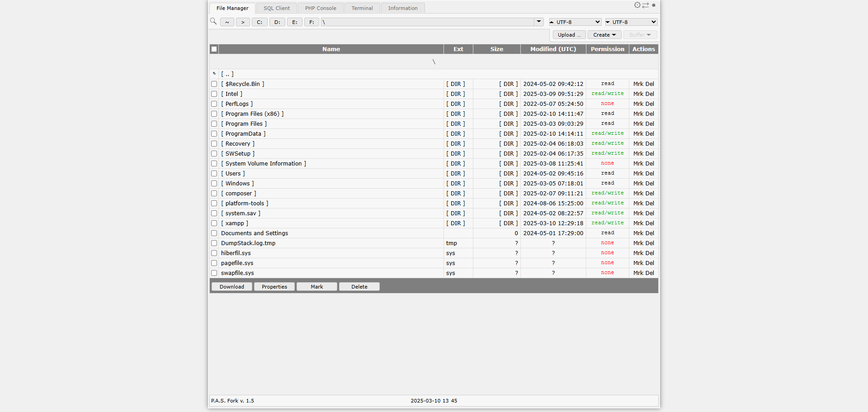Click inside the path input field
This screenshot has width=868, height=412.
pyautogui.click(x=429, y=22)
